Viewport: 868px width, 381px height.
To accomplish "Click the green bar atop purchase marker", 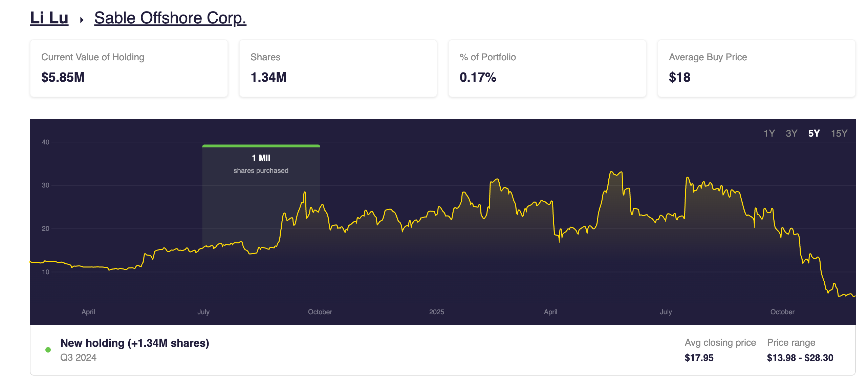I will click(261, 146).
